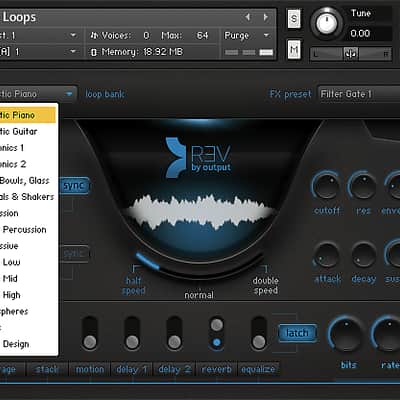Solo the instrument with S button

(x=294, y=19)
